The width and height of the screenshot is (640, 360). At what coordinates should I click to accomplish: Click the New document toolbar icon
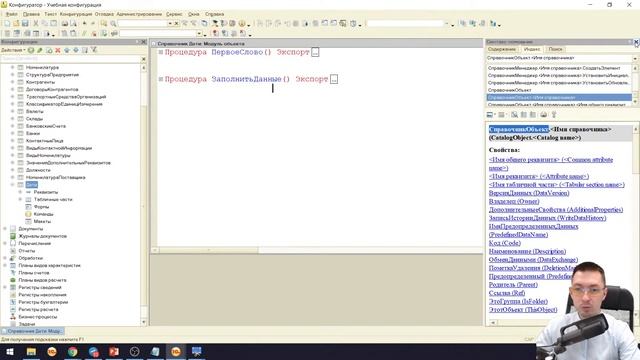pos(7,24)
